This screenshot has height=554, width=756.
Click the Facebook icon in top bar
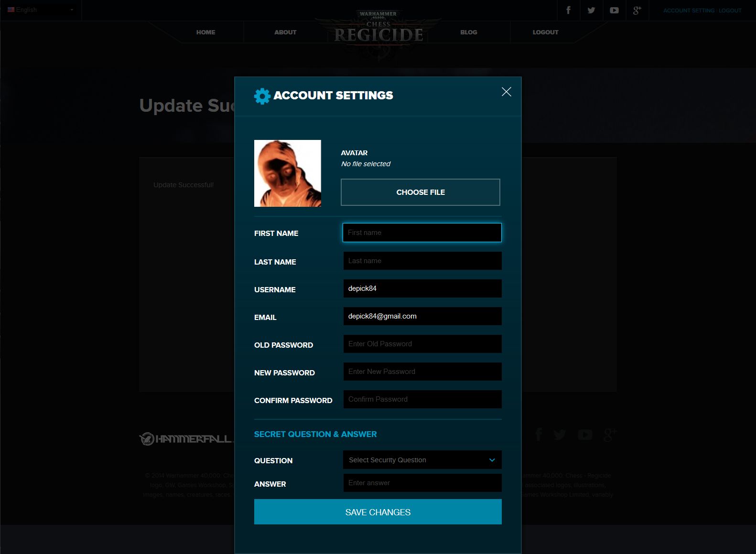(x=568, y=10)
